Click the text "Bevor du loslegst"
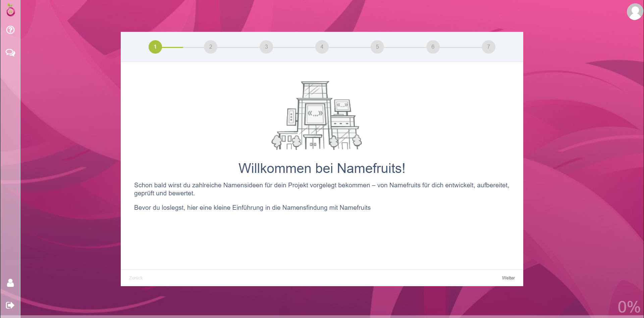The height and width of the screenshot is (318, 644). [x=159, y=207]
